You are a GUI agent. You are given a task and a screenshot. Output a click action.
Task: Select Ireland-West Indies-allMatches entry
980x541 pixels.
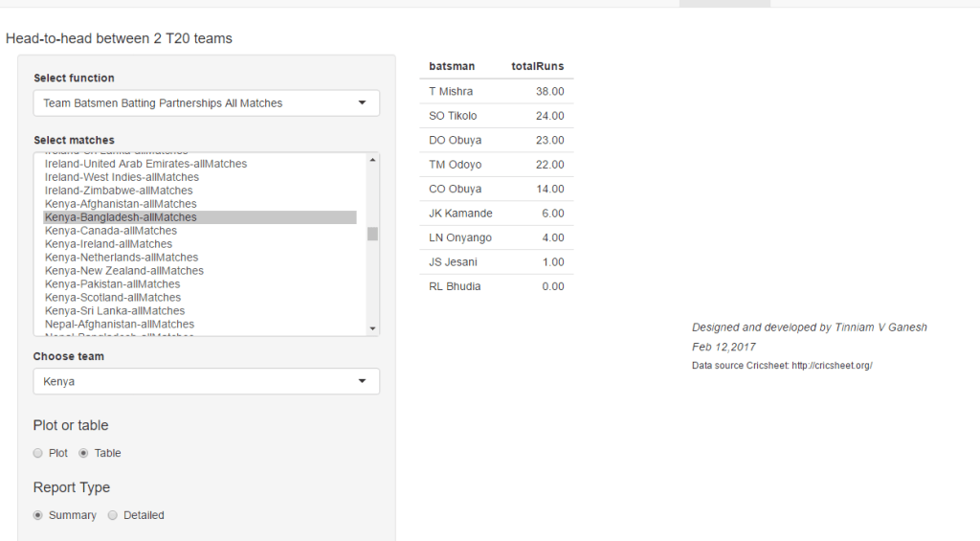pos(122,177)
